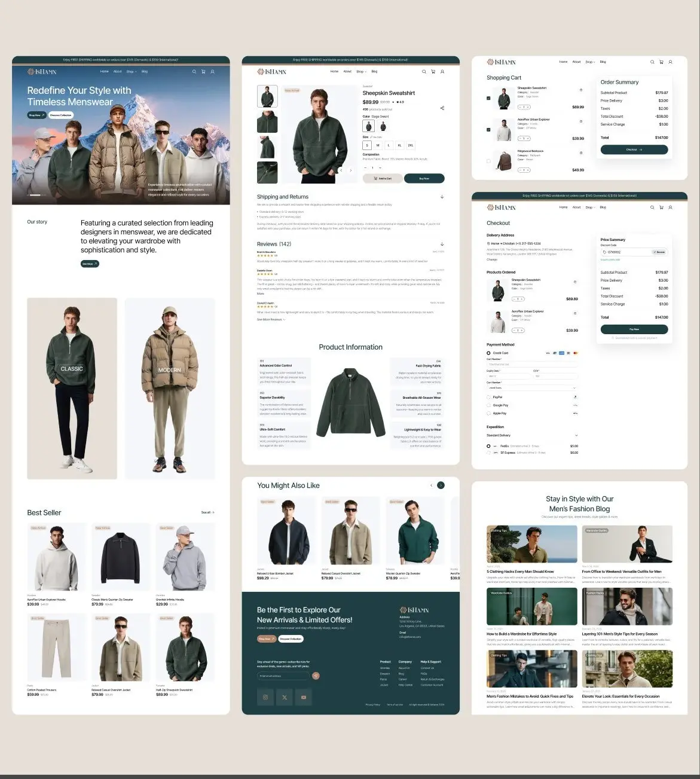Select the second color swatch option
This screenshot has height=779, width=700.
(383, 126)
